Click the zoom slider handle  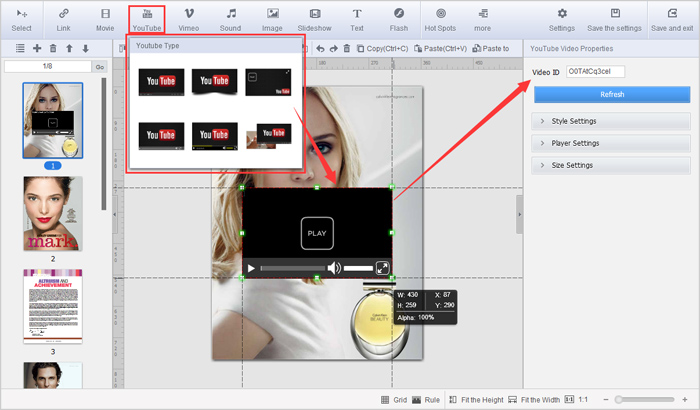[x=619, y=399]
